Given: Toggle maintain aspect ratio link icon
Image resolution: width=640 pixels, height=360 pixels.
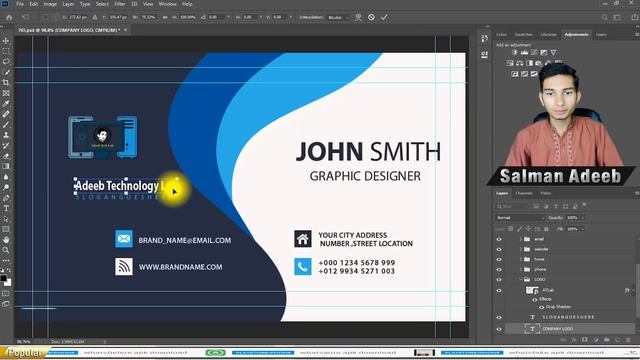Looking at the screenshot, I should tap(165, 17).
